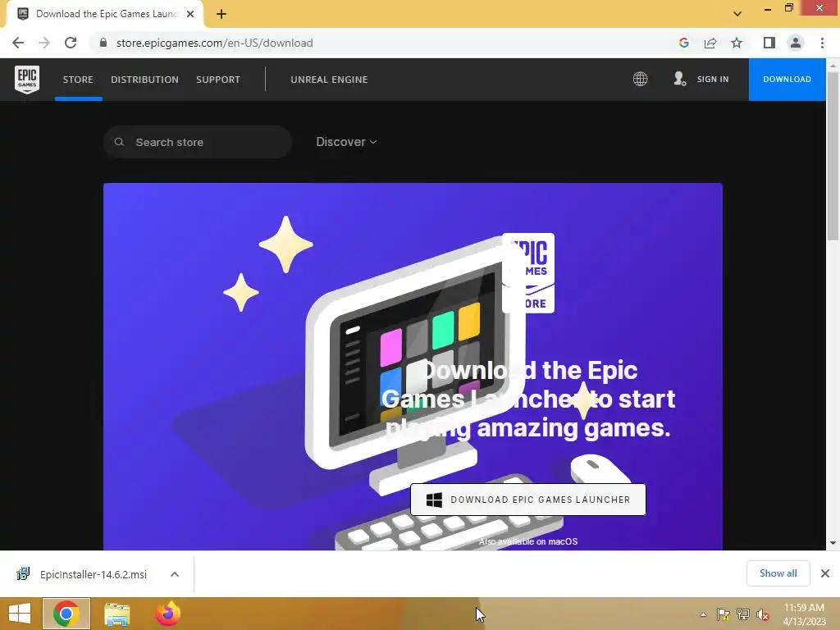The height and width of the screenshot is (630, 840).
Task: Click the Show all downloads button
Action: pyautogui.click(x=778, y=573)
